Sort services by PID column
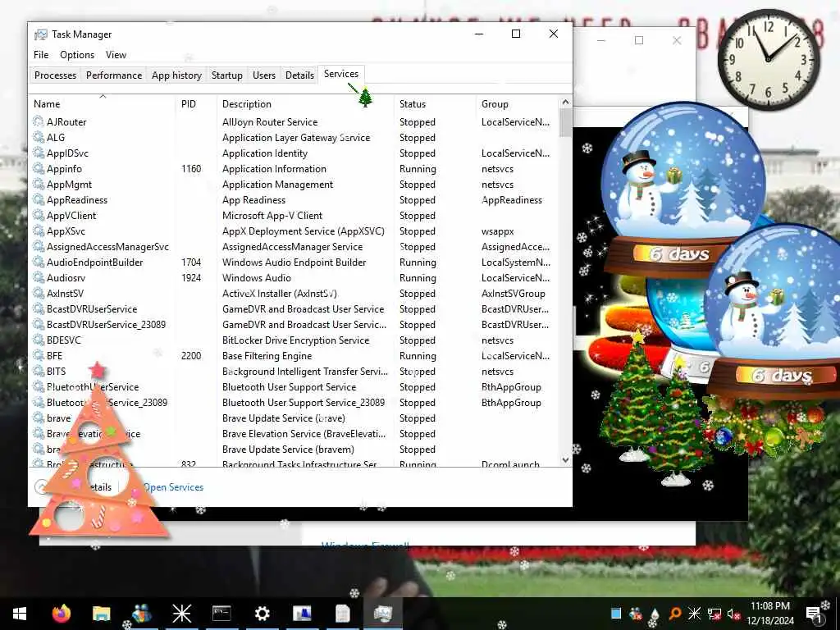The image size is (840, 630). tap(195, 104)
